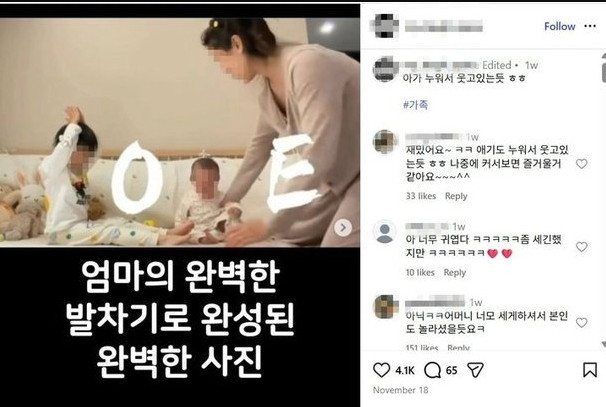Like the comment with 10 likes

582,247
